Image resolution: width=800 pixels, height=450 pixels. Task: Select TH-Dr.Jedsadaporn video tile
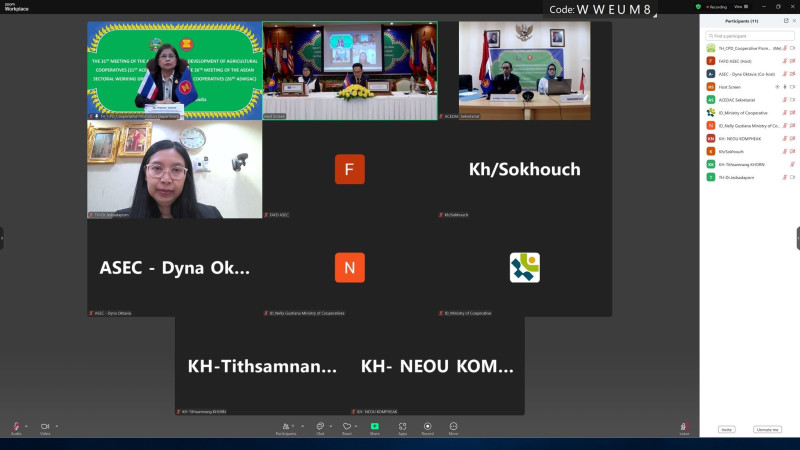174,169
